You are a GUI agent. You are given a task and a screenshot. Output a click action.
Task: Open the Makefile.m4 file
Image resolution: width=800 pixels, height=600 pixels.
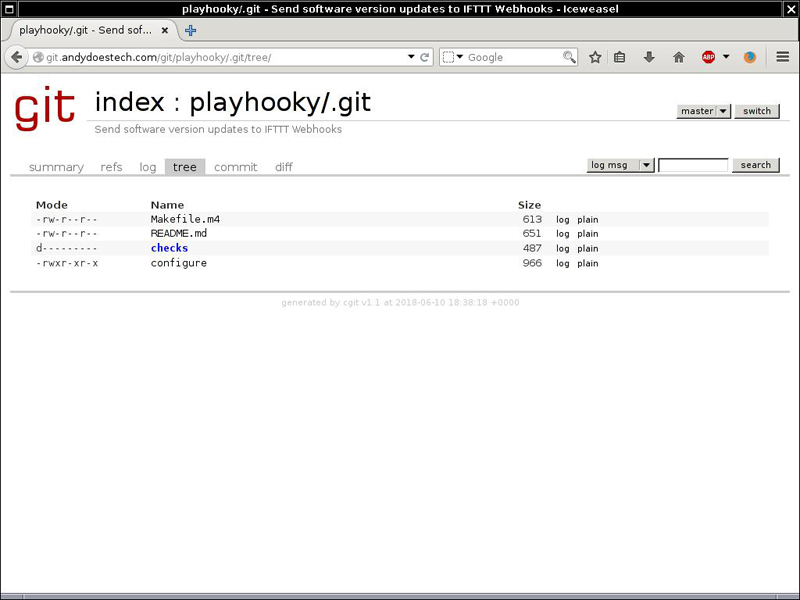click(x=185, y=219)
